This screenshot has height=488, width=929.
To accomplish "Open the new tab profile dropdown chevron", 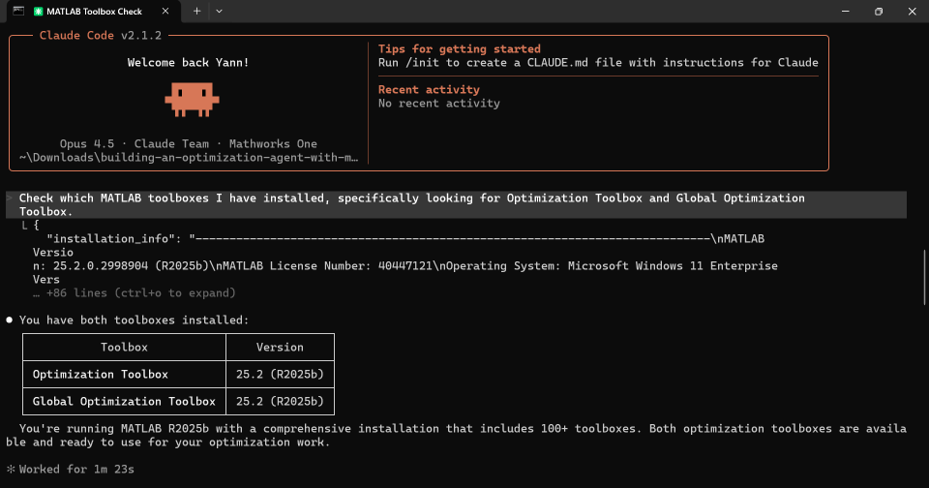I will 219,11.
